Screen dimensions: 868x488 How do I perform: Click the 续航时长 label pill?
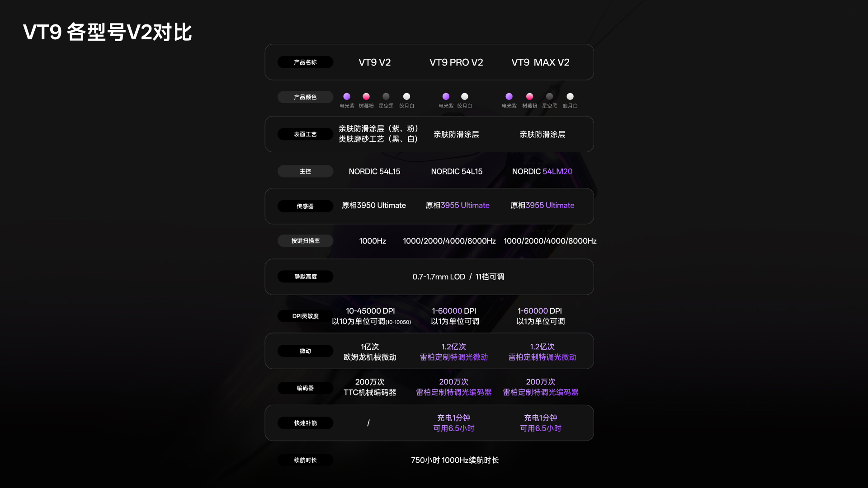[x=305, y=460]
